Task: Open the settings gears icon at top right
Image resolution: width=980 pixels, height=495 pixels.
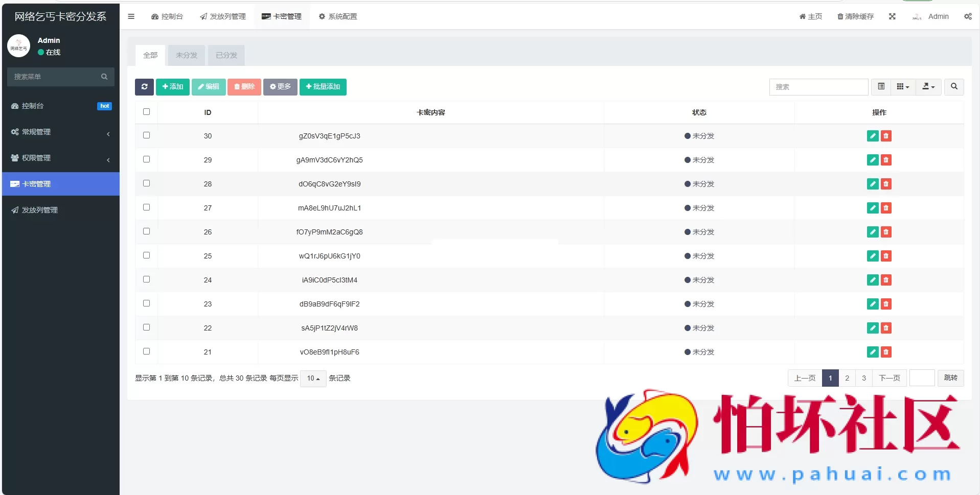Action: click(x=968, y=16)
